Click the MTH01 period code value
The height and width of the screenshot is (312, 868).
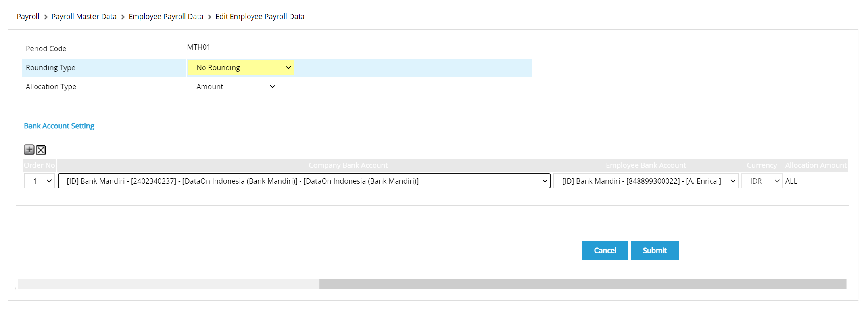click(199, 47)
